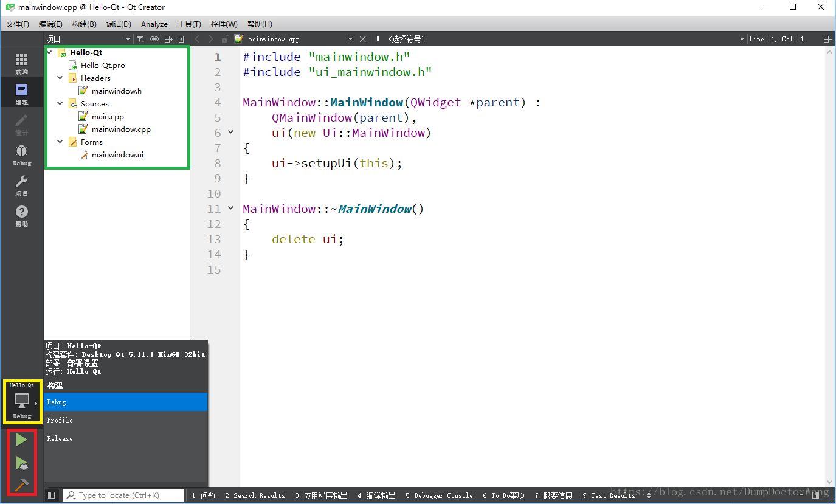
Task: Open the 控件(W) menu
Action: [224, 24]
